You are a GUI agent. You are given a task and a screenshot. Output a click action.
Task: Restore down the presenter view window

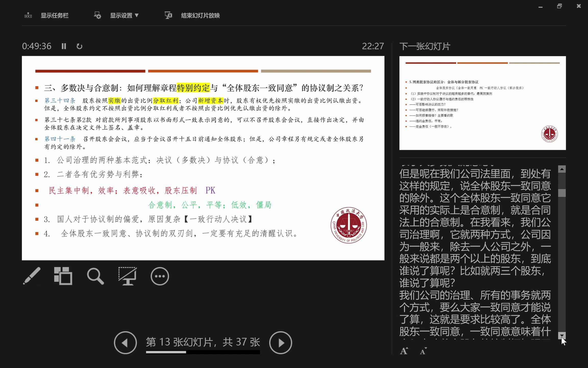coord(559,6)
